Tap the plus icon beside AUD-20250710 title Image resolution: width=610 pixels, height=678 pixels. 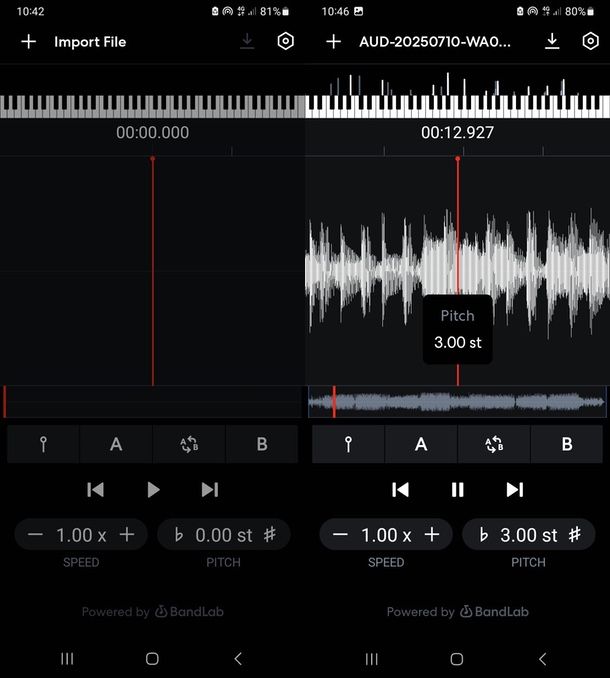[x=333, y=42]
